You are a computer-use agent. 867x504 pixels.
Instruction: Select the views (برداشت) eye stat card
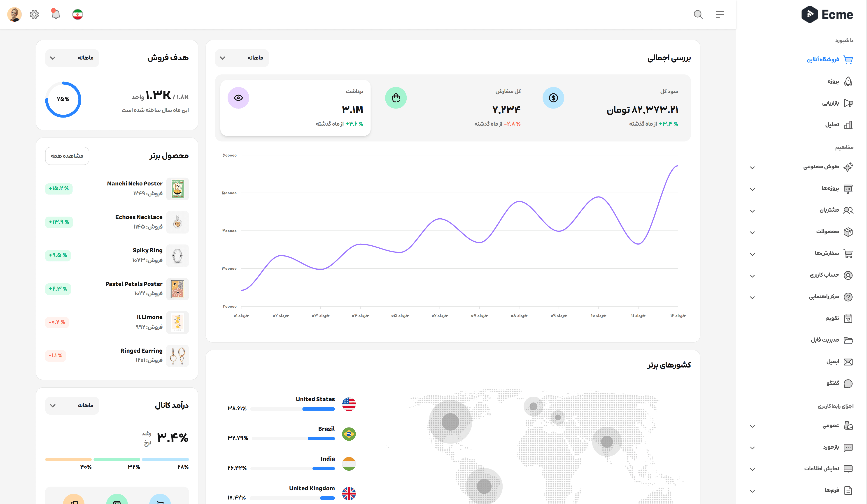295,108
